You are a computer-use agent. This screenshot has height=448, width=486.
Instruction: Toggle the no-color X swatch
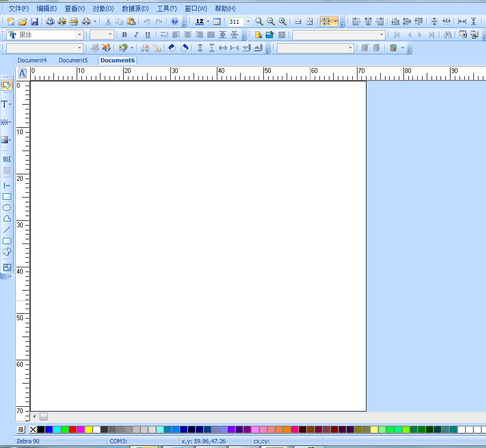(33, 430)
